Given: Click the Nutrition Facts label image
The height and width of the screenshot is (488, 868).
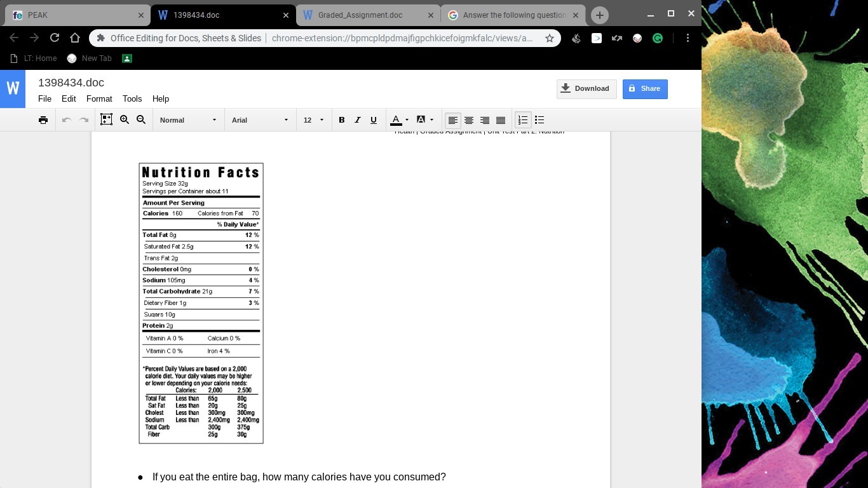Looking at the screenshot, I should pos(201,303).
